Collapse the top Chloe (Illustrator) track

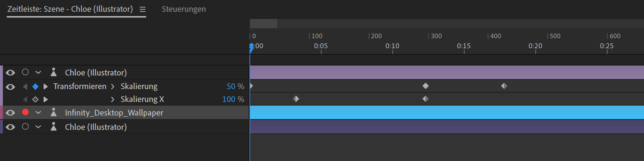point(38,73)
